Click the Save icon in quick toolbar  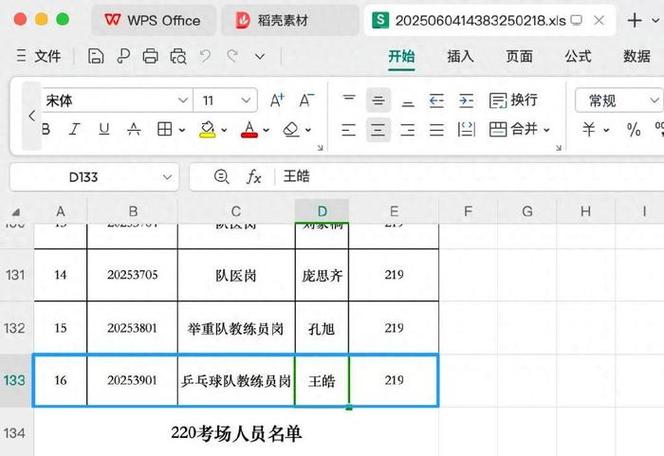(x=96, y=56)
